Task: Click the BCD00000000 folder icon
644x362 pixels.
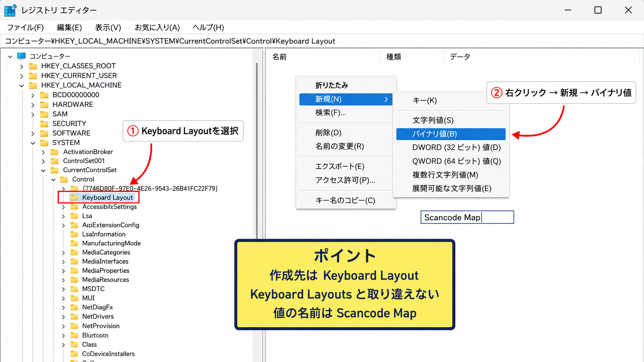Action: click(x=44, y=95)
